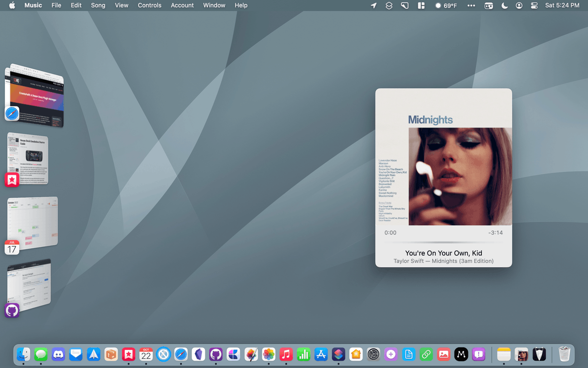The height and width of the screenshot is (368, 588).
Task: Launch Discord from the Dock
Action: (58, 354)
